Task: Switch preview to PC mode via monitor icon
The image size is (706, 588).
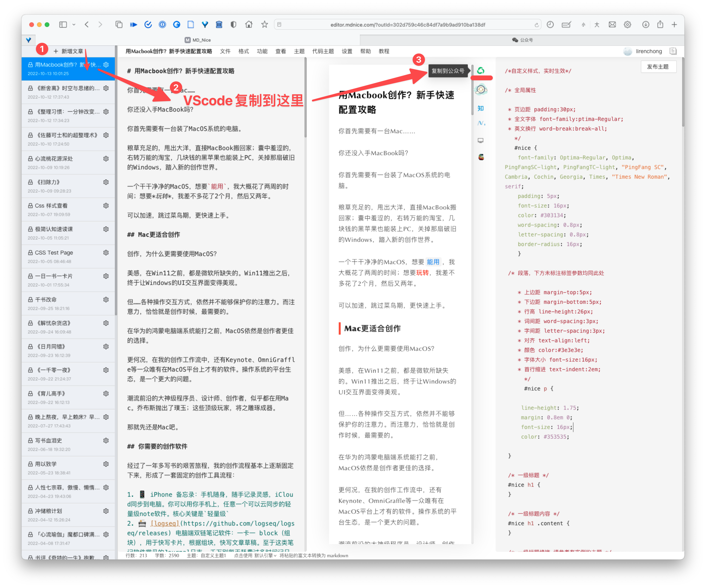Action: [x=481, y=140]
